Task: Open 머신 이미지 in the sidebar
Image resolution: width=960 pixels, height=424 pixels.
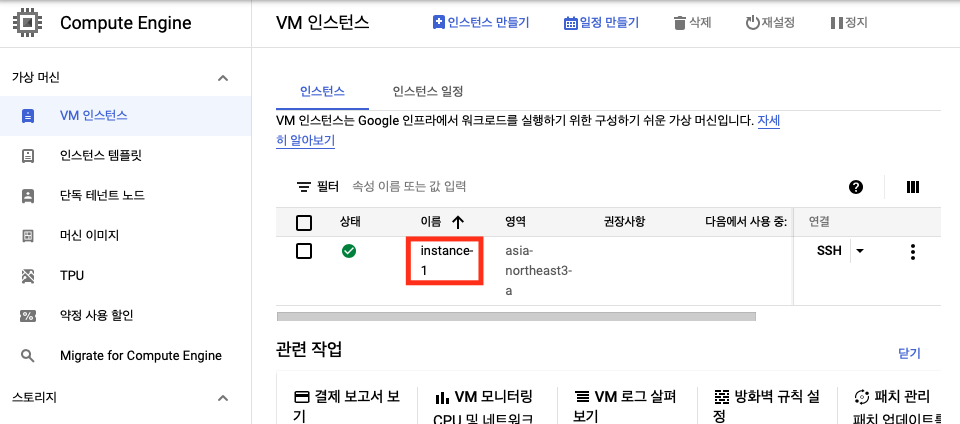Action: pos(126,236)
